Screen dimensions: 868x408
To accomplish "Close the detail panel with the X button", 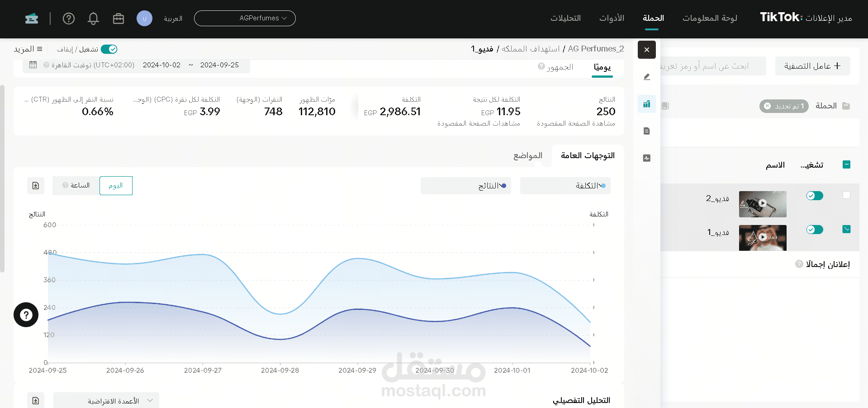I will [x=647, y=50].
